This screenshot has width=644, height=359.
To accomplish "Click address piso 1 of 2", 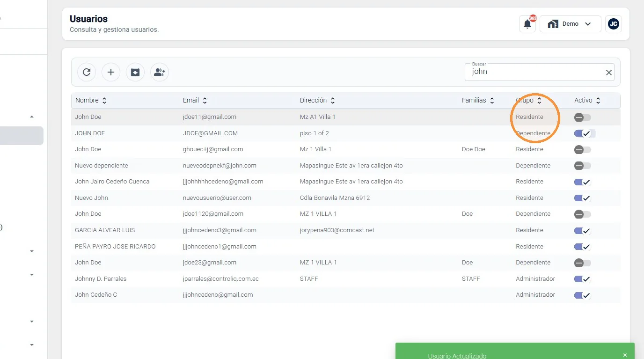I will [315, 133].
